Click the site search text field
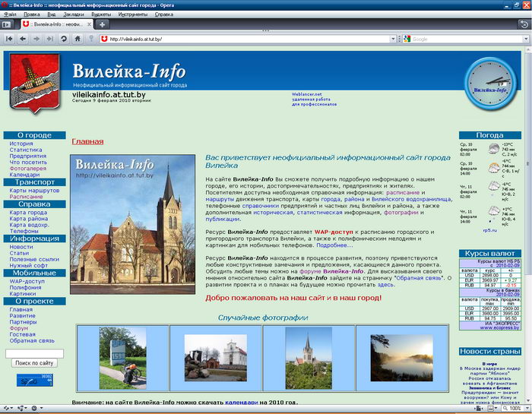Screen dimensions: 532x414 coord(35,353)
